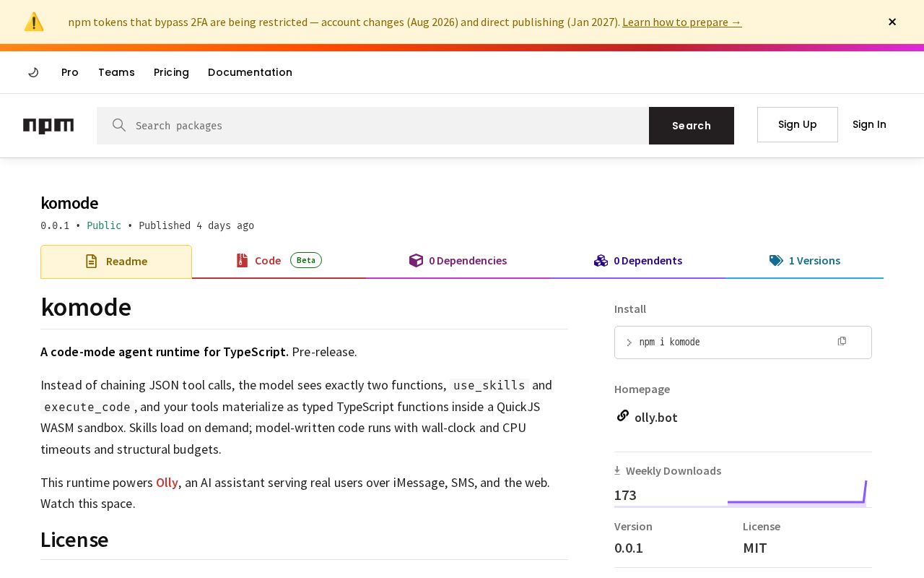924x578 pixels.
Task: Open the Pro menu item
Action: [x=70, y=72]
